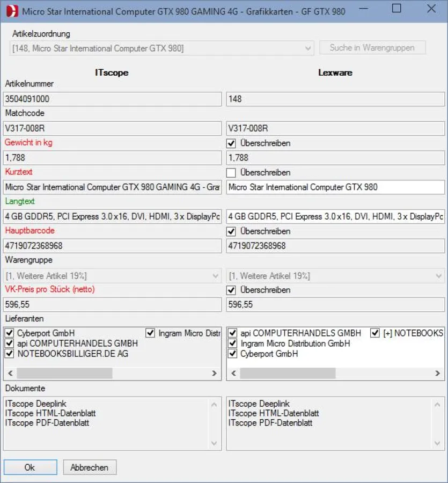This screenshot has width=448, height=483.
Task: Toggle Überschreiben for Hauptbarcode
Action: [231, 231]
